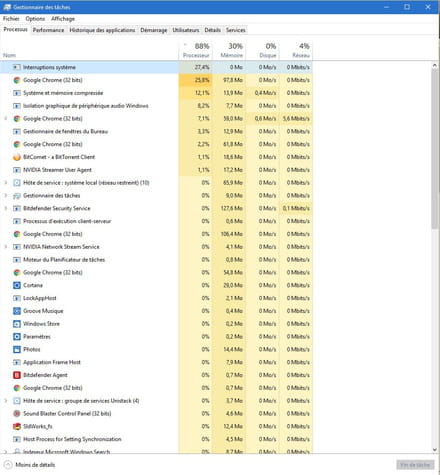Expand the Hôte de service système local group
440x475 pixels.
6,183
